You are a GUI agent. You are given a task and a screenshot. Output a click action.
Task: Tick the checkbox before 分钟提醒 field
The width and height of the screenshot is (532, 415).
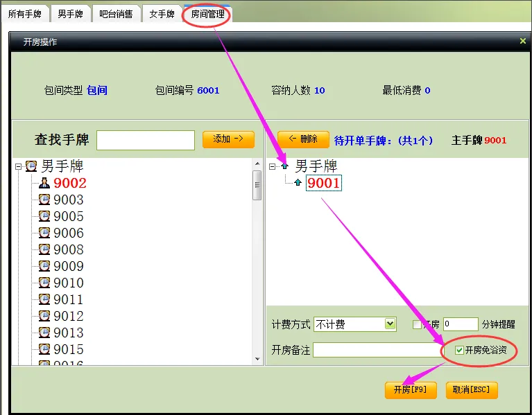tap(417, 324)
